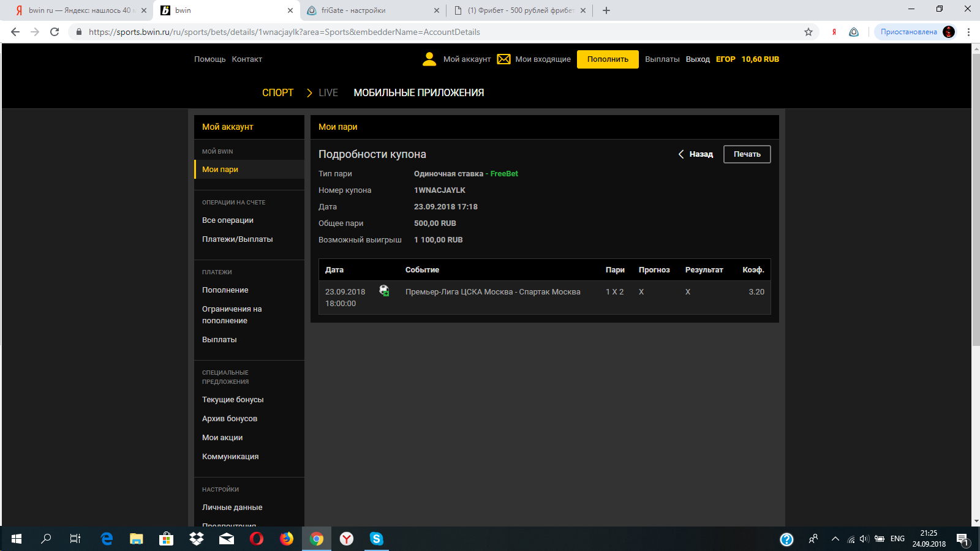Open Платежи/Выплаты in sidebar
This screenshot has width=980, height=551.
238,239
